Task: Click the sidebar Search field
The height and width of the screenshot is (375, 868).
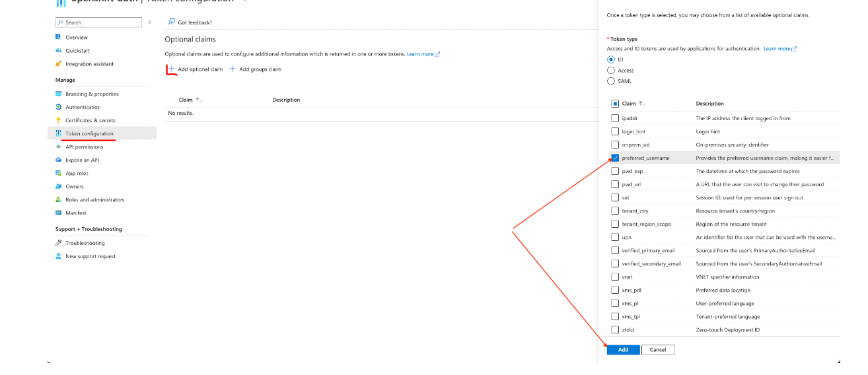Action: 99,22
